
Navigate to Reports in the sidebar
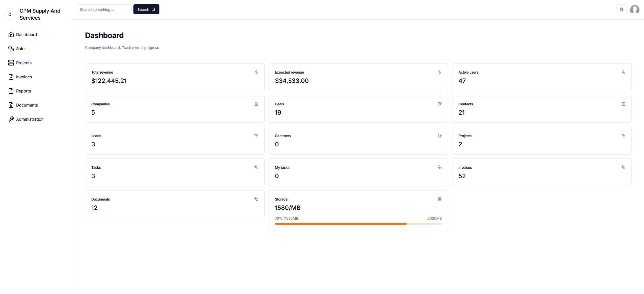[23, 91]
